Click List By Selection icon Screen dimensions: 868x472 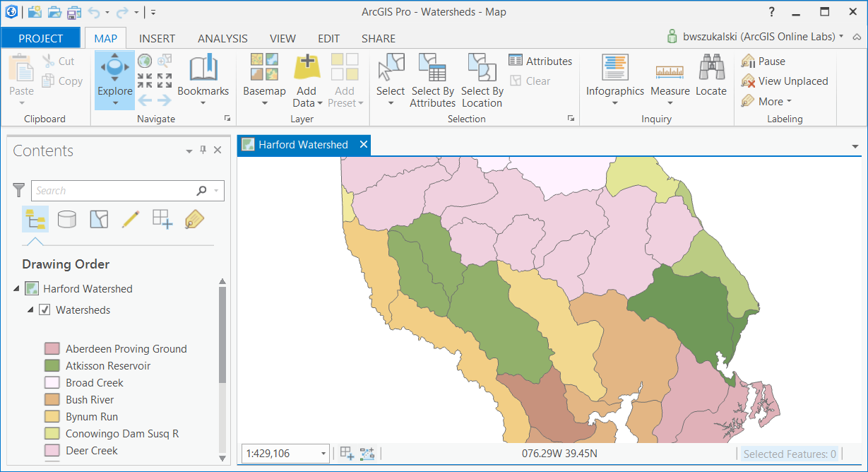coord(99,219)
